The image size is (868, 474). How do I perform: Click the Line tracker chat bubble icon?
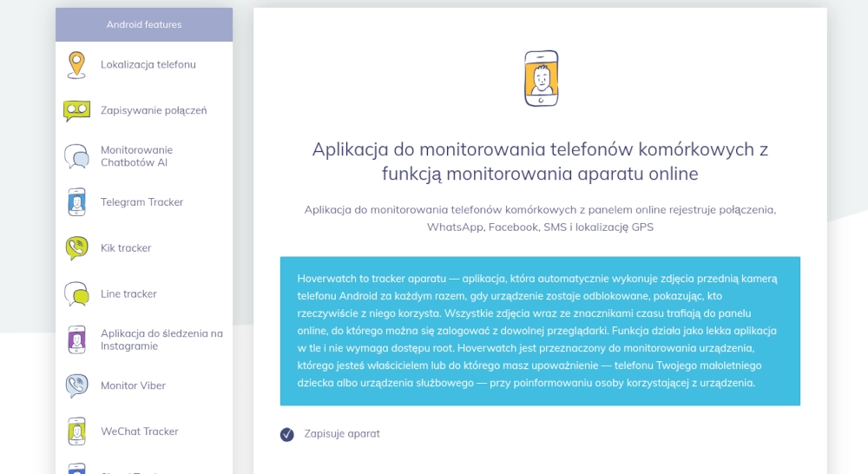pyautogui.click(x=76, y=294)
